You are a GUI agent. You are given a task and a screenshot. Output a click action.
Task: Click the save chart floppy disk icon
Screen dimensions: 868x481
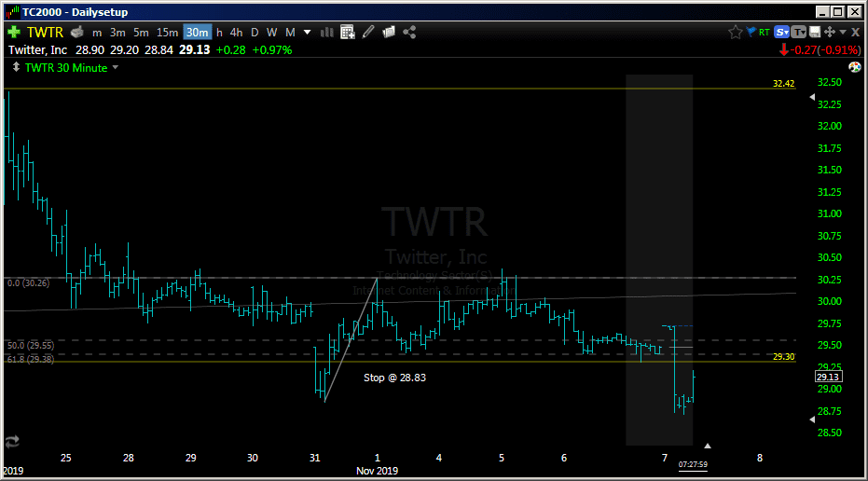point(815,32)
